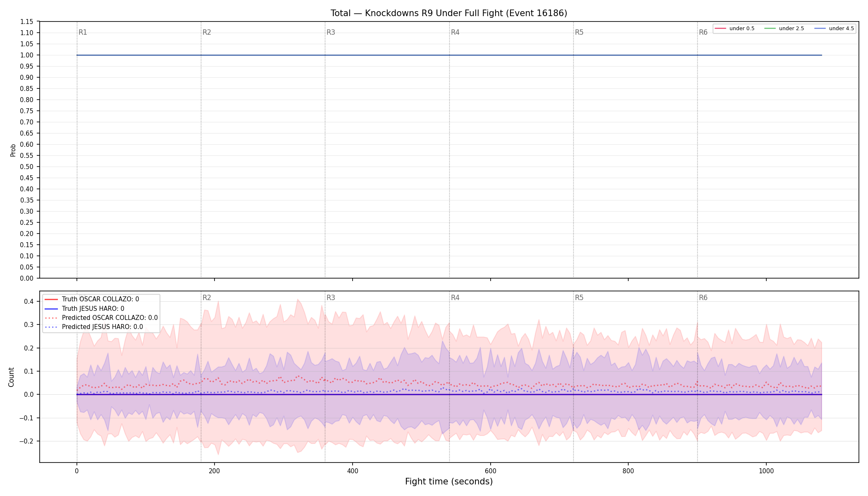Viewport: 868px width, 496px height.
Task: Click the 'Count' y-axis label
Action: (x=11, y=377)
